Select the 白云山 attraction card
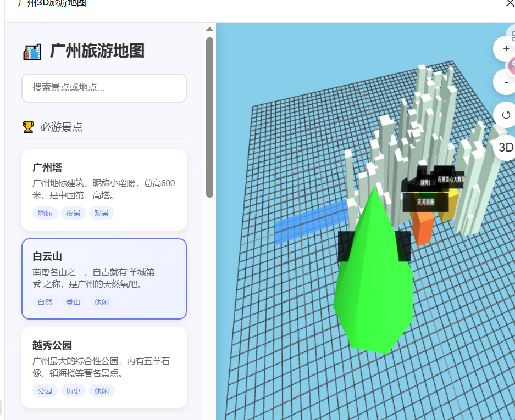The height and width of the screenshot is (420, 515). coord(104,279)
